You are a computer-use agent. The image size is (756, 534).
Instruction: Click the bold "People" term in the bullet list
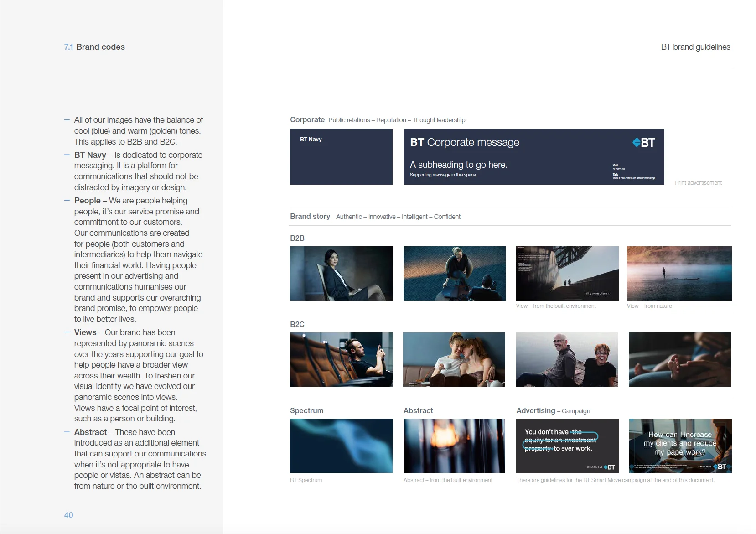click(x=88, y=201)
